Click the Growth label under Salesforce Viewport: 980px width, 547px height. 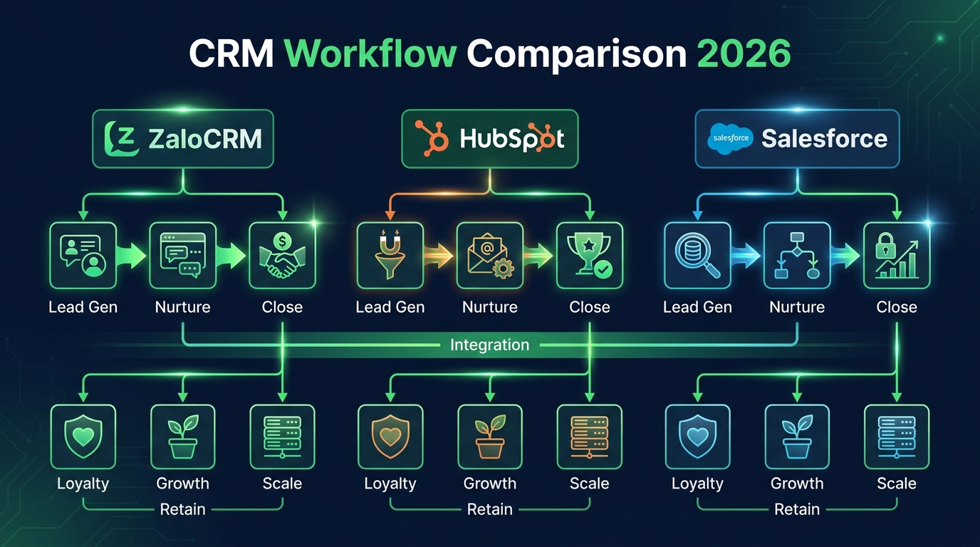click(797, 484)
